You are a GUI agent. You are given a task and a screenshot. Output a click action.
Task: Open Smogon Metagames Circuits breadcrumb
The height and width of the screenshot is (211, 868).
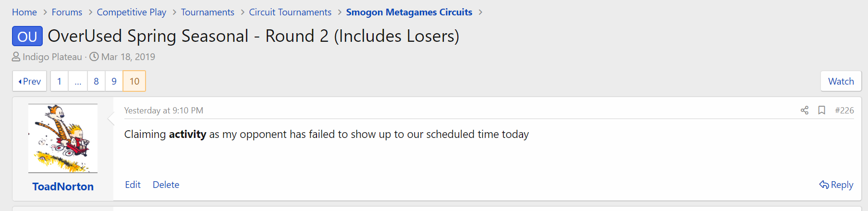(x=409, y=12)
